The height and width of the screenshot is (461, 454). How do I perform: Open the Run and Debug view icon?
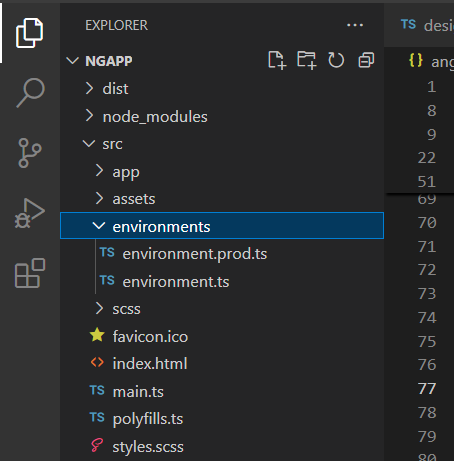[x=30, y=213]
